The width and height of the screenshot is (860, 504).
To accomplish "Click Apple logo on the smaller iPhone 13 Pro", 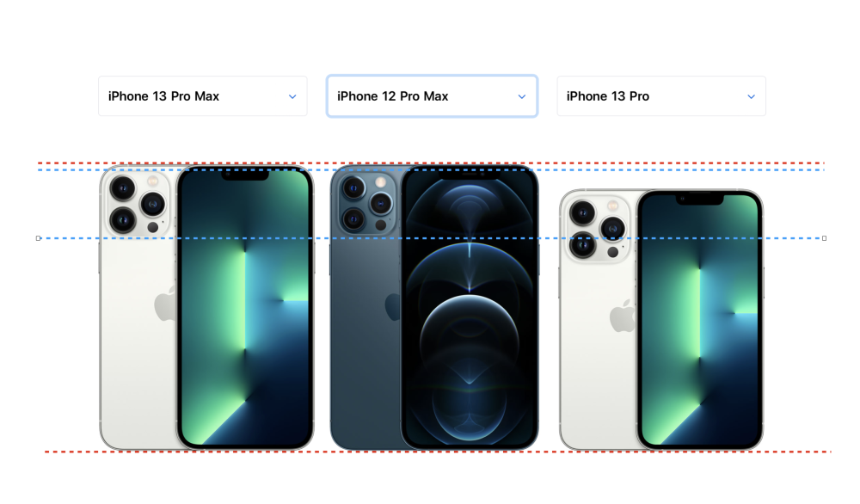I will pos(623,317).
